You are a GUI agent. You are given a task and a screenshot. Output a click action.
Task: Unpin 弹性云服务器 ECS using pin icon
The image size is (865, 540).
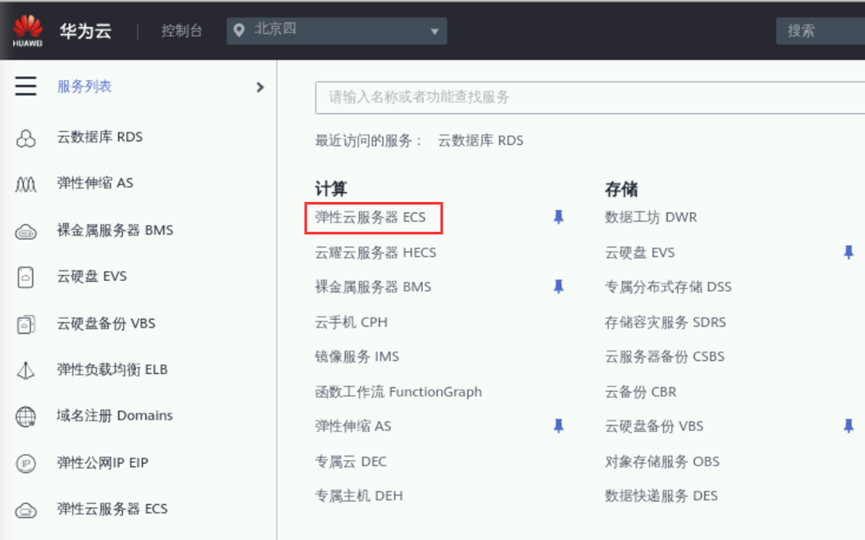coord(559,217)
